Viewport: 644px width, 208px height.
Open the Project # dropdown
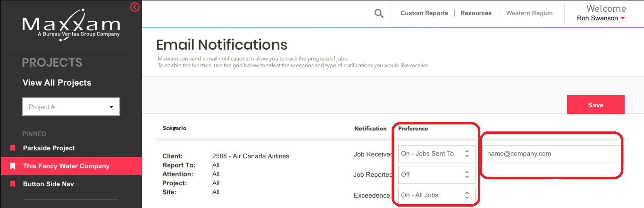click(71, 107)
